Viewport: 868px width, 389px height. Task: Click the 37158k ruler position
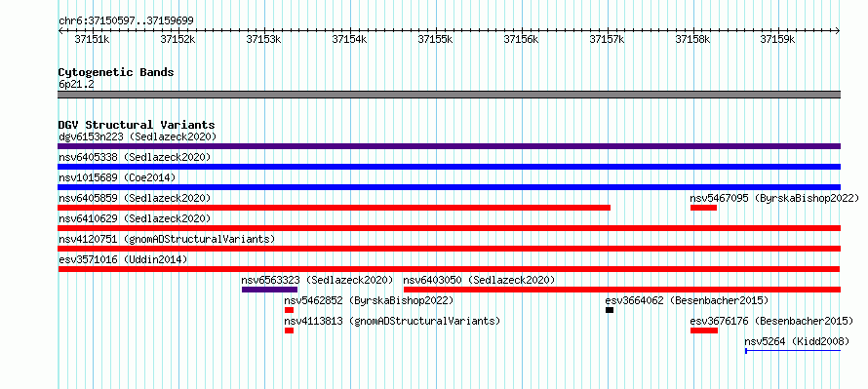click(x=693, y=39)
